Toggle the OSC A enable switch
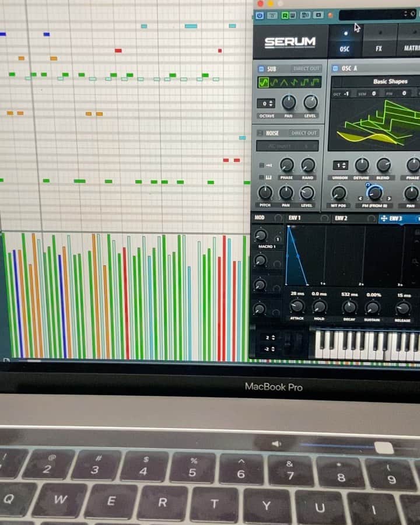Viewport: 420px width, 525px height. 335,69
